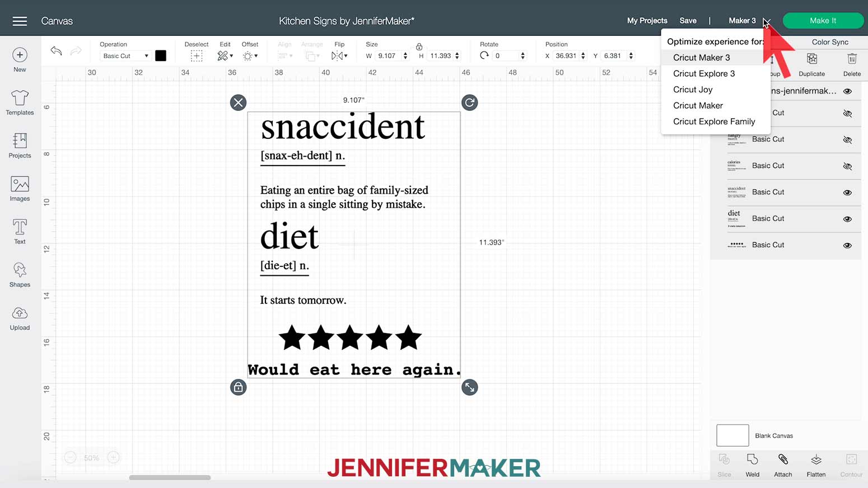Click the horizontal canvas scrollbar

(x=170, y=477)
